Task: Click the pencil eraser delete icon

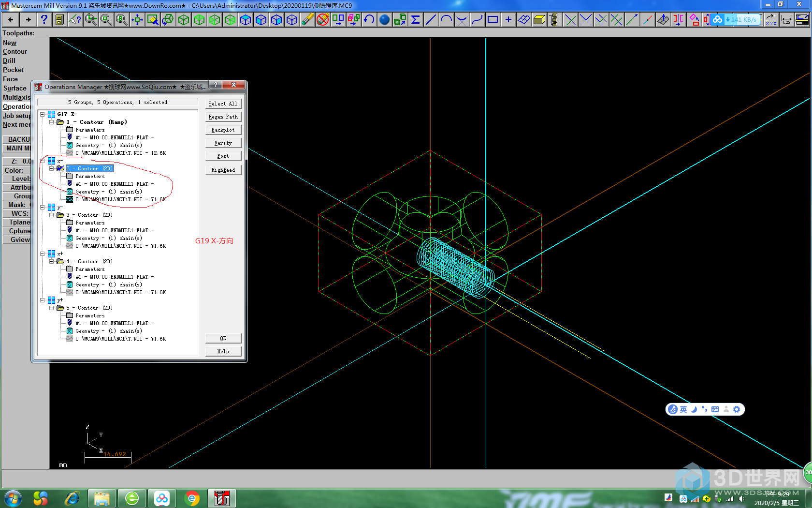Action: point(307,19)
